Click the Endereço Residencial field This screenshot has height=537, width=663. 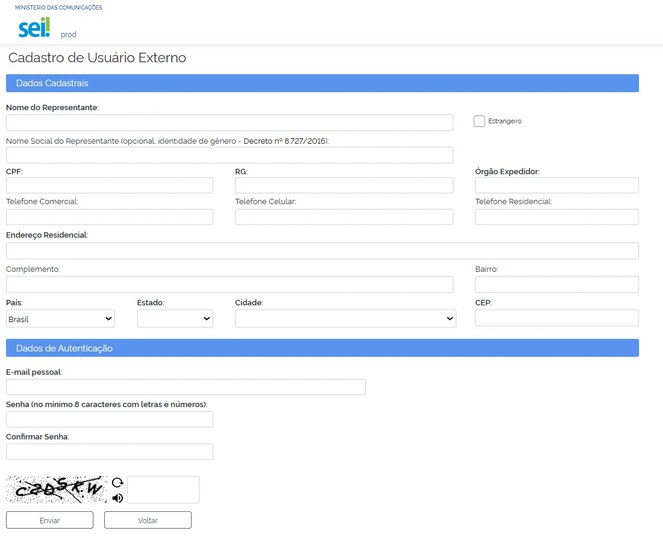(x=322, y=251)
